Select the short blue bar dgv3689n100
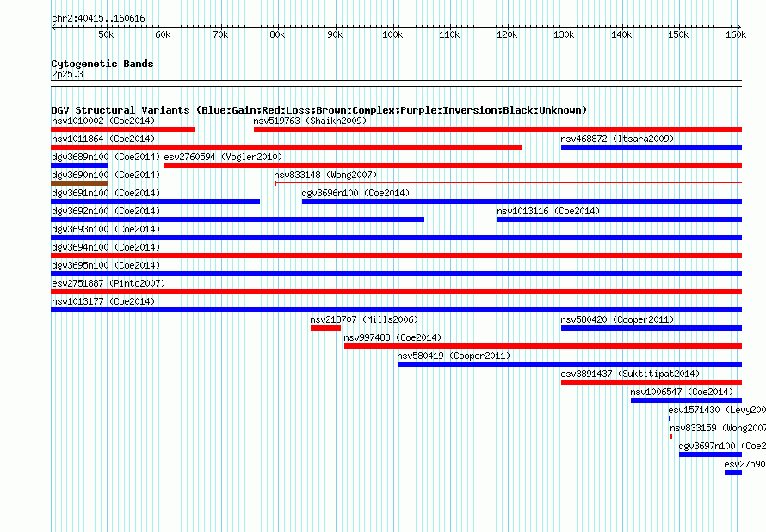 (x=80, y=165)
